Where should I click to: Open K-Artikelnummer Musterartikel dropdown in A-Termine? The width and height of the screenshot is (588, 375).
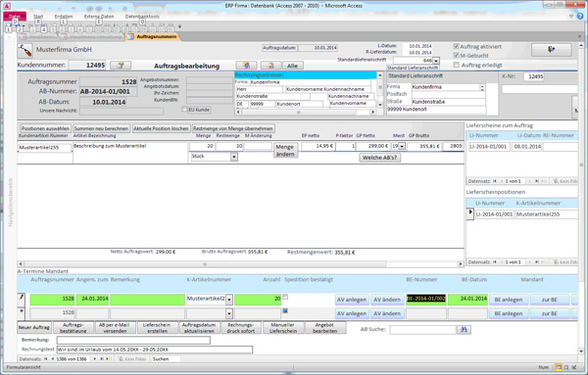tap(229, 300)
